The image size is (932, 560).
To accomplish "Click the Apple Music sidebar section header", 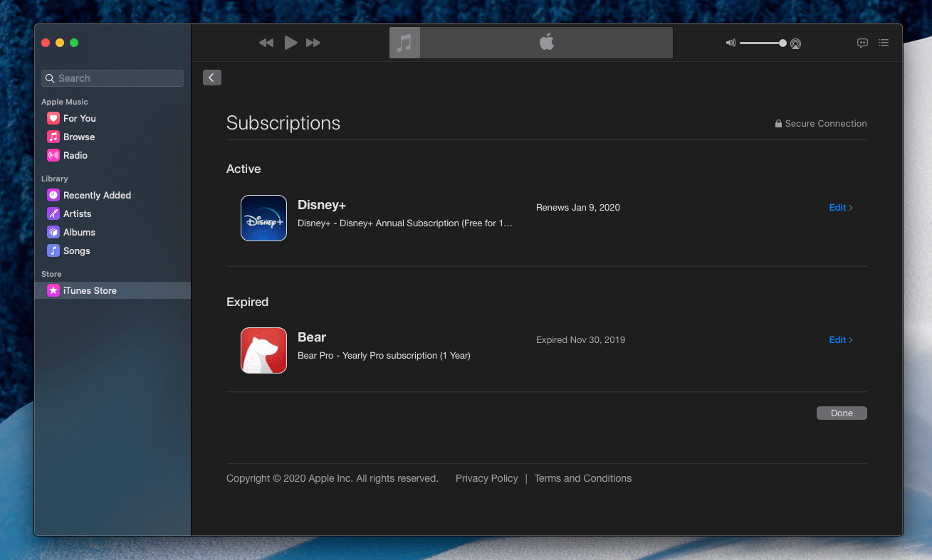I will tap(65, 102).
